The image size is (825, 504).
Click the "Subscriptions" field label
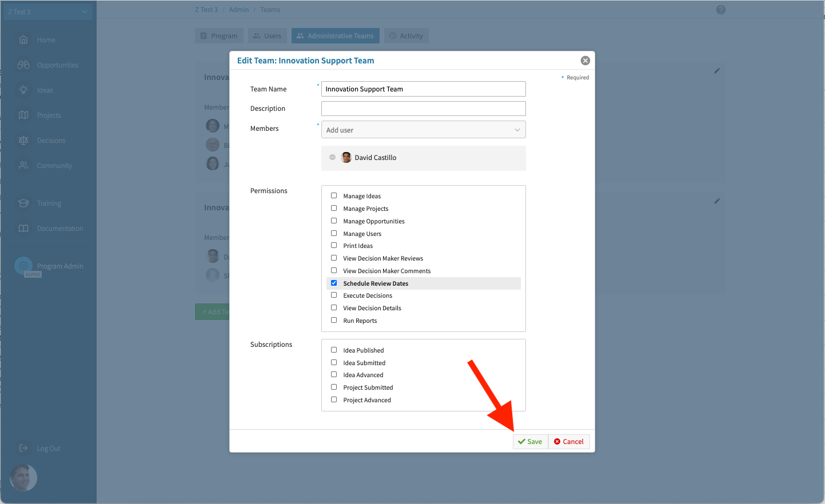[271, 345]
